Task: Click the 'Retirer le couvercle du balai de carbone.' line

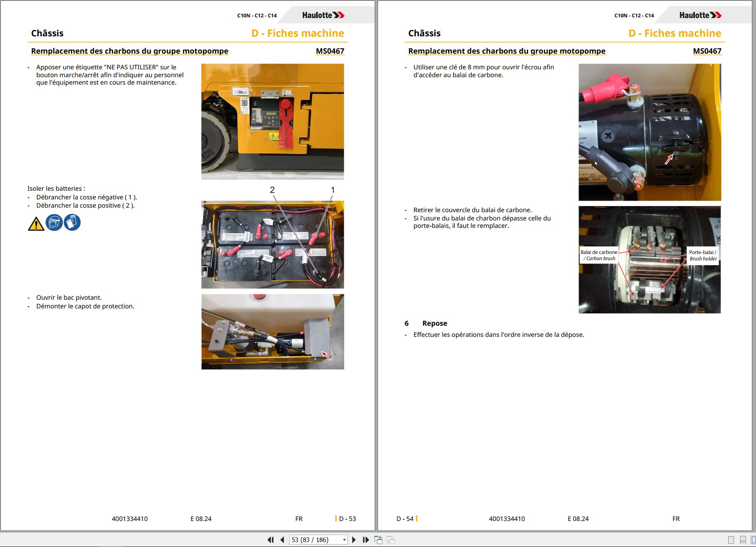Action: 472,210
